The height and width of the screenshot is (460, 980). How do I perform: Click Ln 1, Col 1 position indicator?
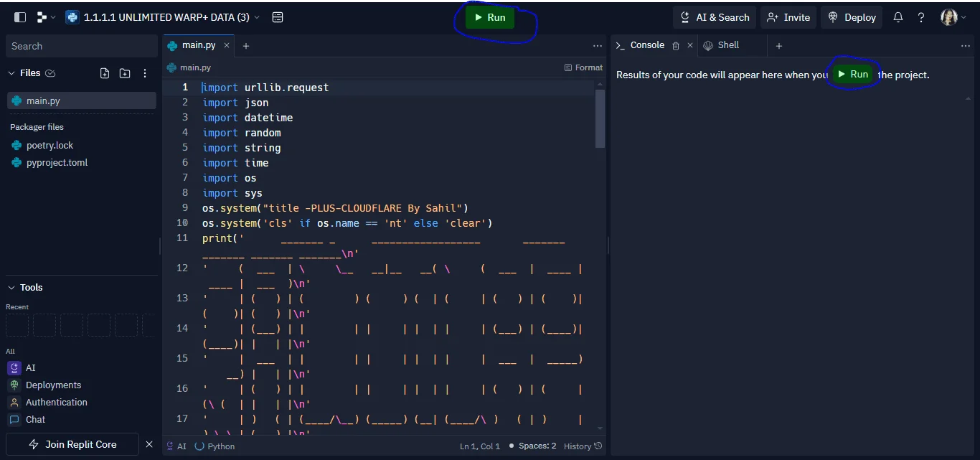(x=480, y=446)
